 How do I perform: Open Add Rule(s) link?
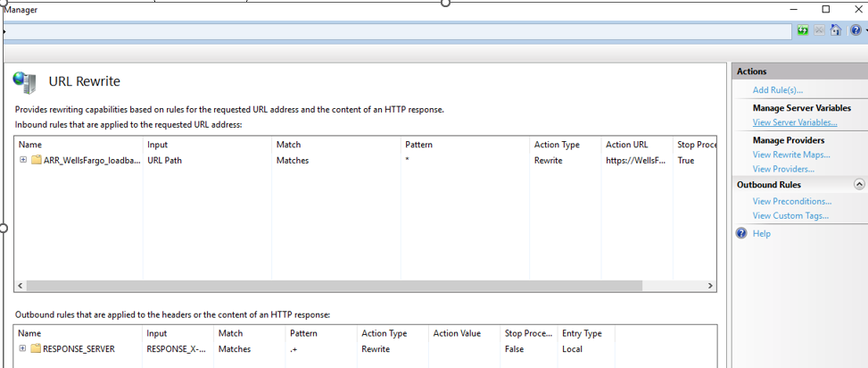(x=778, y=90)
